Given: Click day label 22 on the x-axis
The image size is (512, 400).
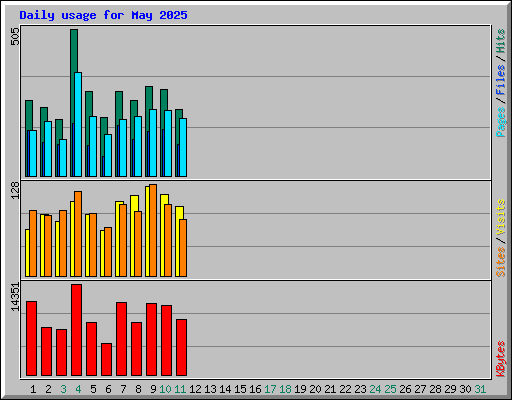Looking at the screenshot, I should (345, 389).
